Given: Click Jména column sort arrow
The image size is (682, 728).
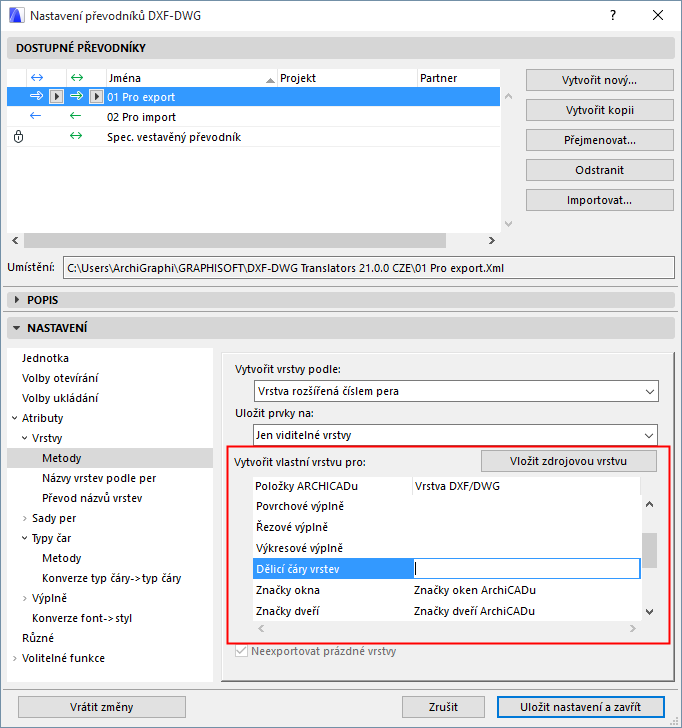Looking at the screenshot, I should point(270,80).
